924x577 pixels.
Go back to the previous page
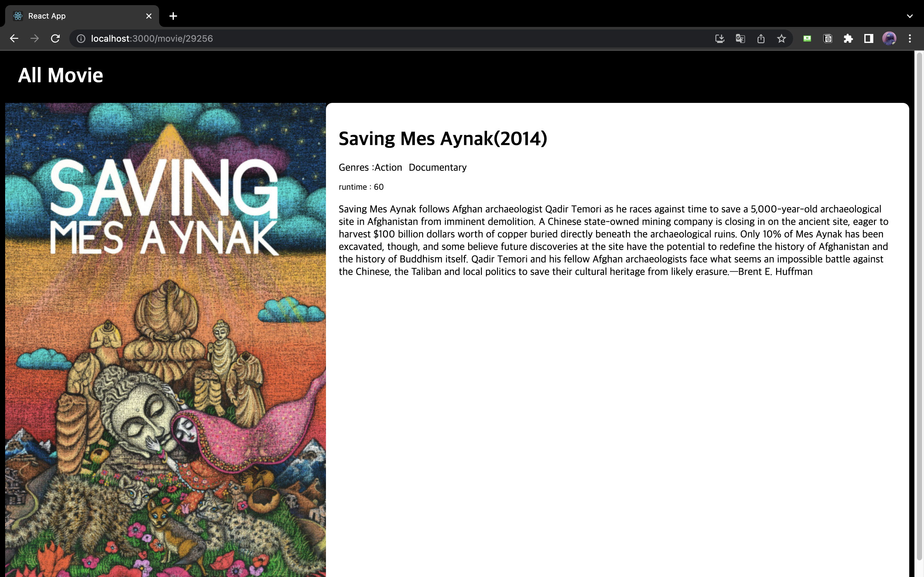[x=14, y=38]
